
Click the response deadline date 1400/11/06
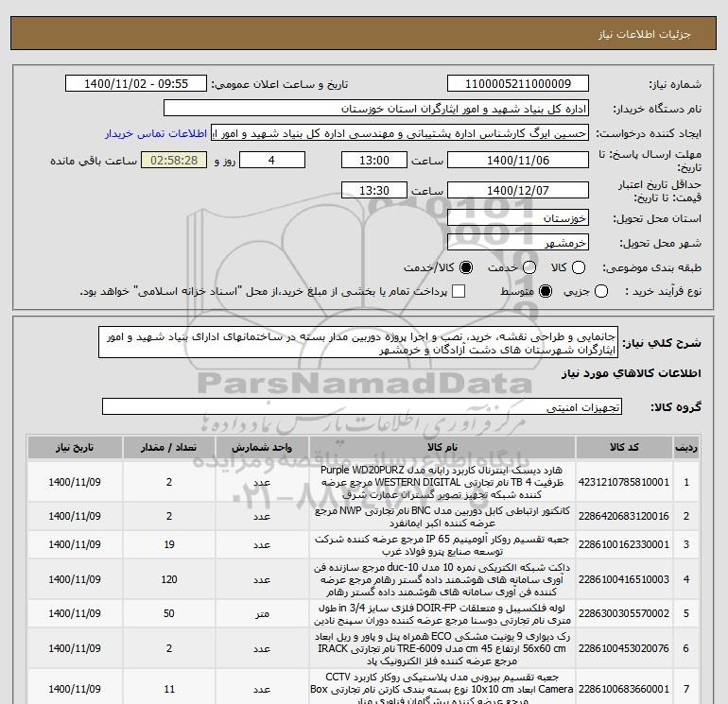click(x=518, y=160)
